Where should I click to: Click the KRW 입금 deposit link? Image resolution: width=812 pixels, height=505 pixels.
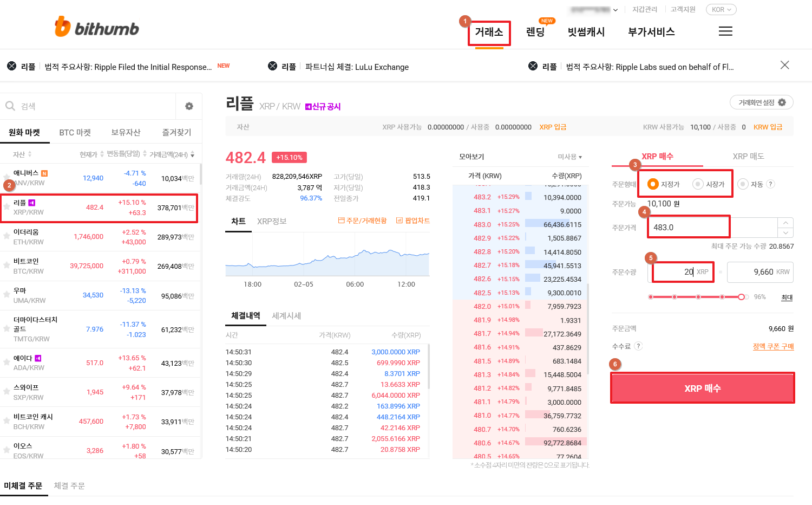coord(768,127)
